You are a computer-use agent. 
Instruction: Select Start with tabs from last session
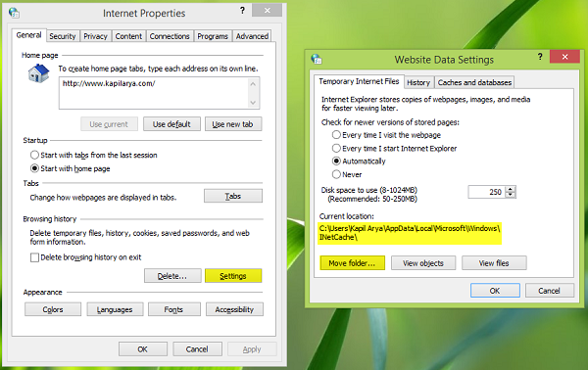click(x=34, y=155)
